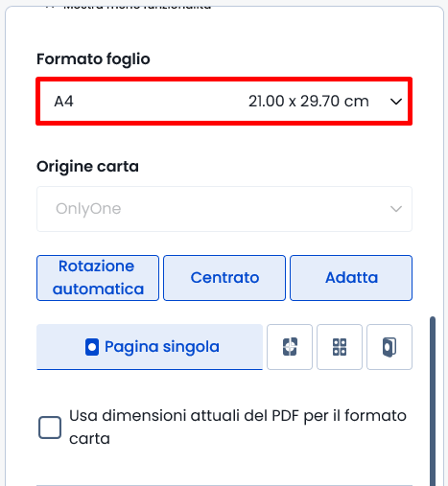Select the Pagina singola tab
The height and width of the screenshot is (486, 448).
[150, 347]
